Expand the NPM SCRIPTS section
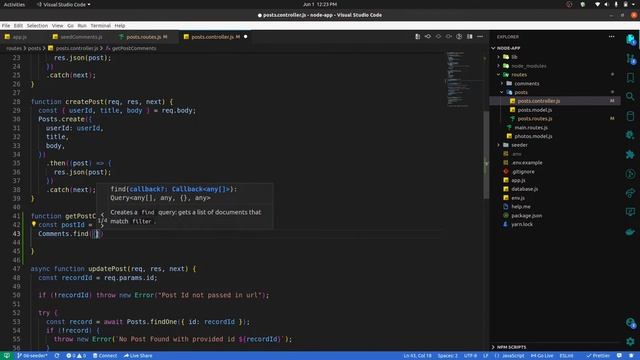The width and height of the screenshot is (640, 360). pyautogui.click(x=511, y=347)
